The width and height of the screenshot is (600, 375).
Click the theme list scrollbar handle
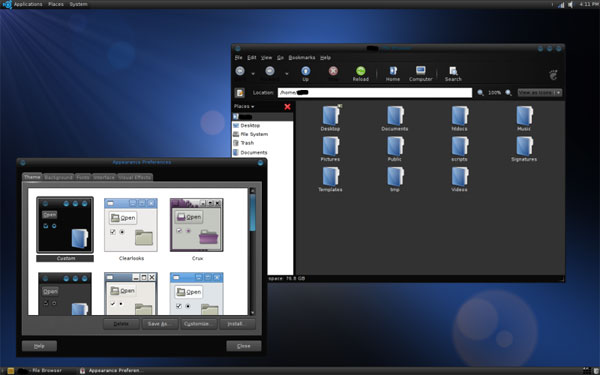pos(252,212)
